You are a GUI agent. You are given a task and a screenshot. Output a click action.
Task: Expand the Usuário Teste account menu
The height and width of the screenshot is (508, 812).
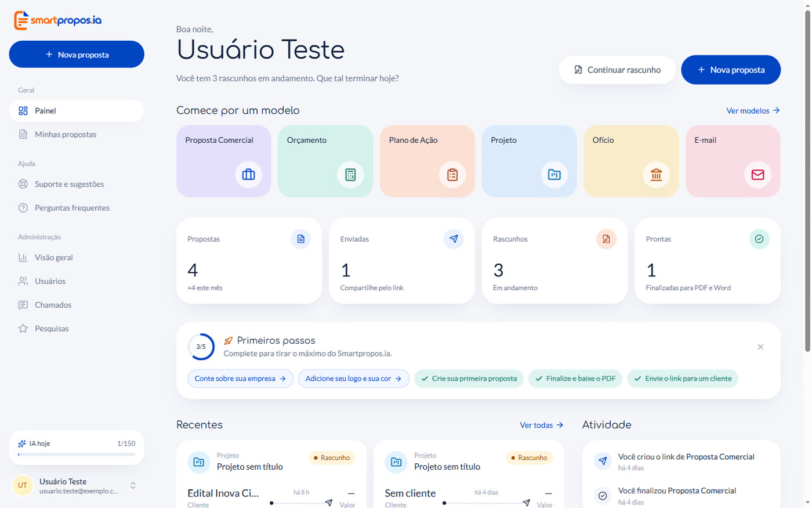(x=77, y=485)
